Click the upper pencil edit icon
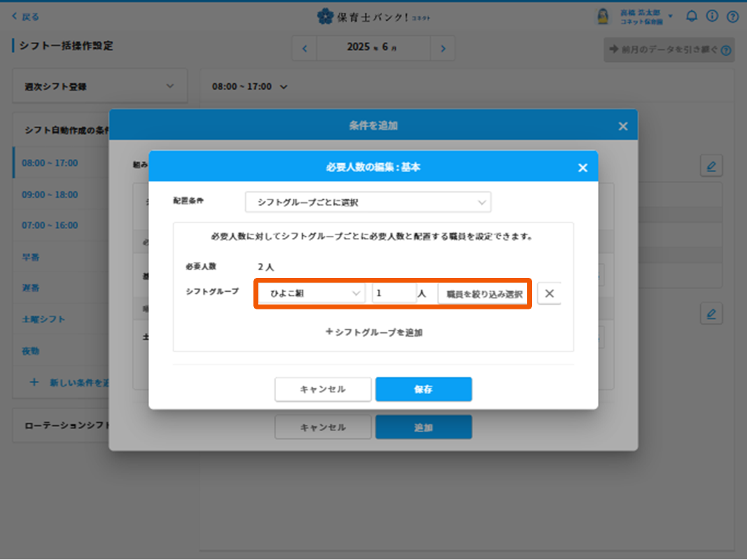The image size is (747, 560). coord(711,166)
